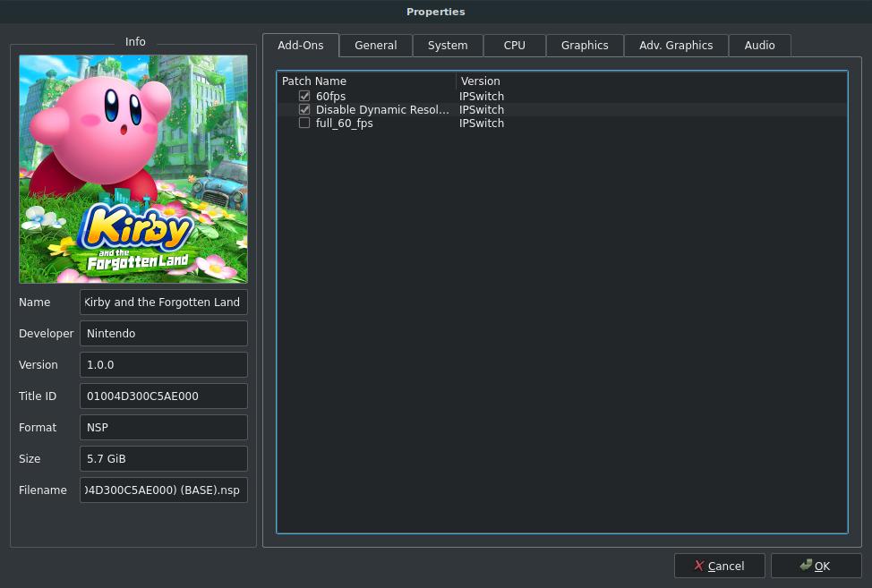Click the Version field showing 1.0.0

[164, 365]
